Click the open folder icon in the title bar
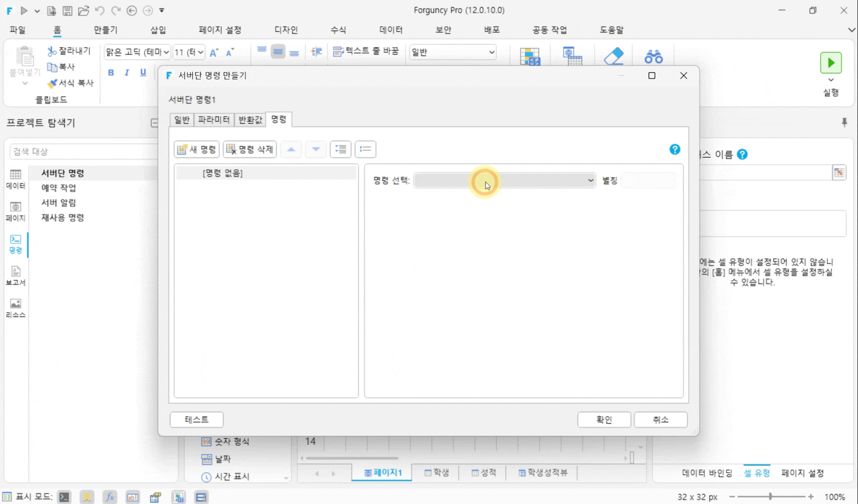The width and height of the screenshot is (858, 504). tap(83, 10)
